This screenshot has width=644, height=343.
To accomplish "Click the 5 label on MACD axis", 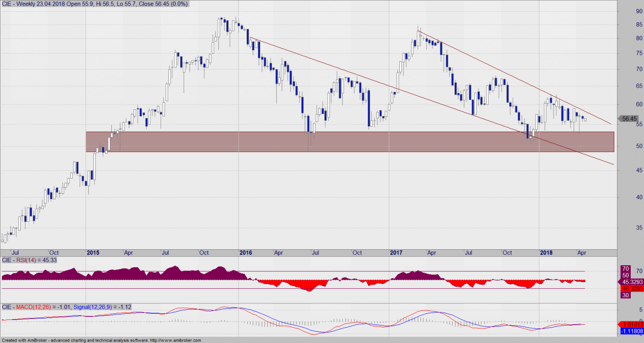I will (x=641, y=310).
